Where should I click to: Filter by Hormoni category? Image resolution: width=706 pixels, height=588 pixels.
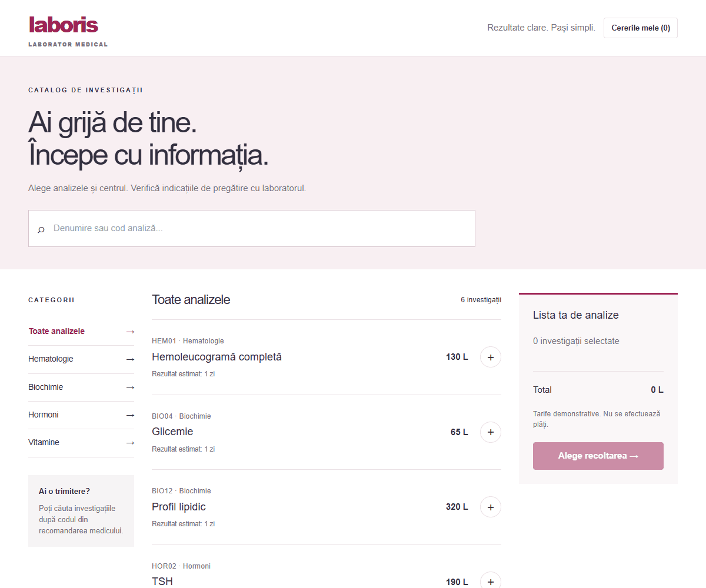[81, 415]
